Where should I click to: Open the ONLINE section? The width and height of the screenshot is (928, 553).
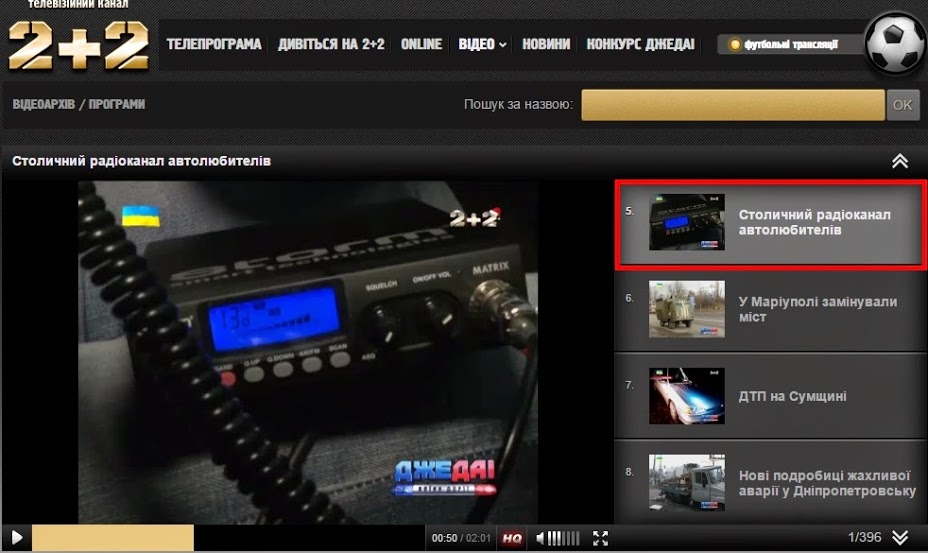pos(421,44)
